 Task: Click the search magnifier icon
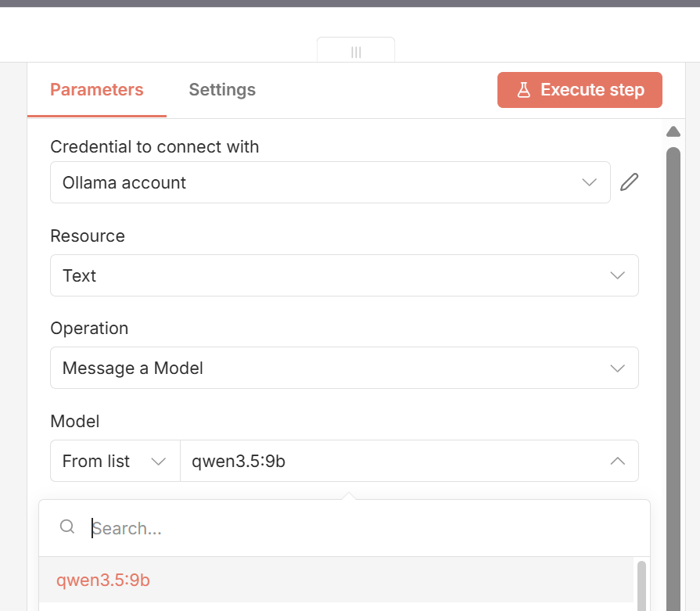coord(67,527)
